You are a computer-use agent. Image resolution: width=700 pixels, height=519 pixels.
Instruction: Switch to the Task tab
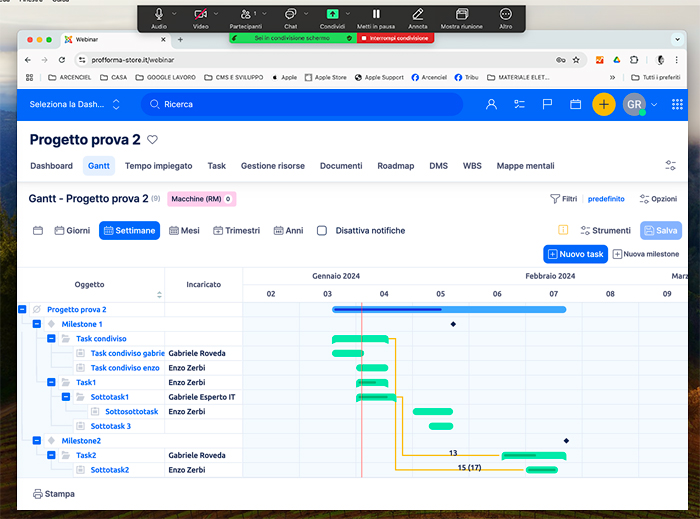point(217,166)
